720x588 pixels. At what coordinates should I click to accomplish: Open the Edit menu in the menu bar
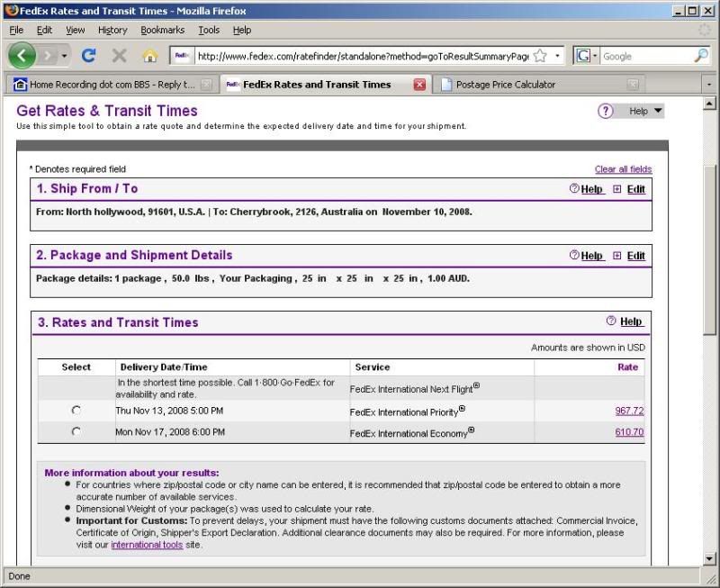[44, 30]
